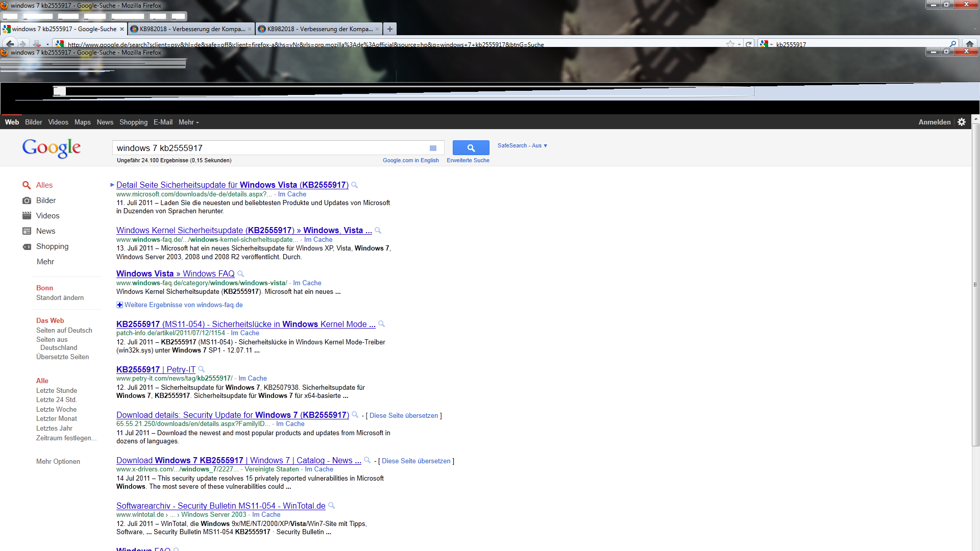Click the News newspaper icon in sidebar
The width and height of the screenshot is (980, 551).
(x=27, y=231)
